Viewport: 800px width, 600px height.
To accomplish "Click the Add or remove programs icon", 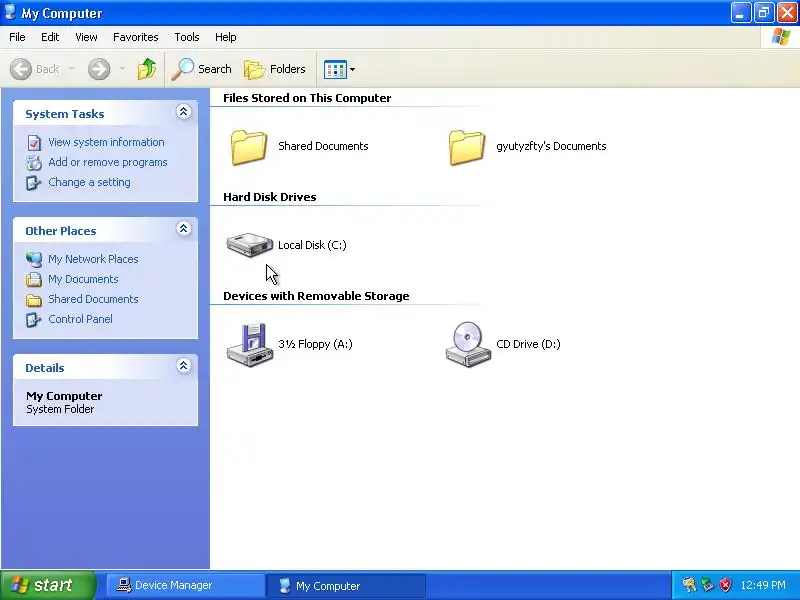I will click(x=34, y=163).
